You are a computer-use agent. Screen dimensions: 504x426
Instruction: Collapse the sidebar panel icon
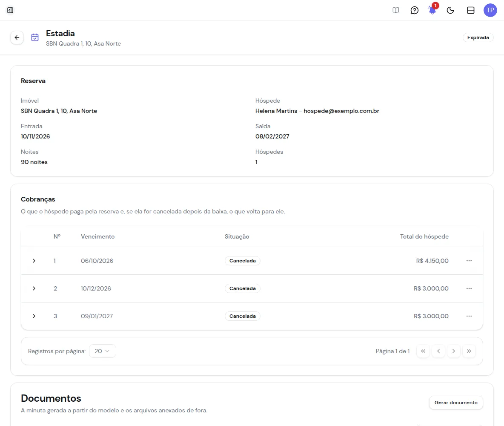click(10, 10)
